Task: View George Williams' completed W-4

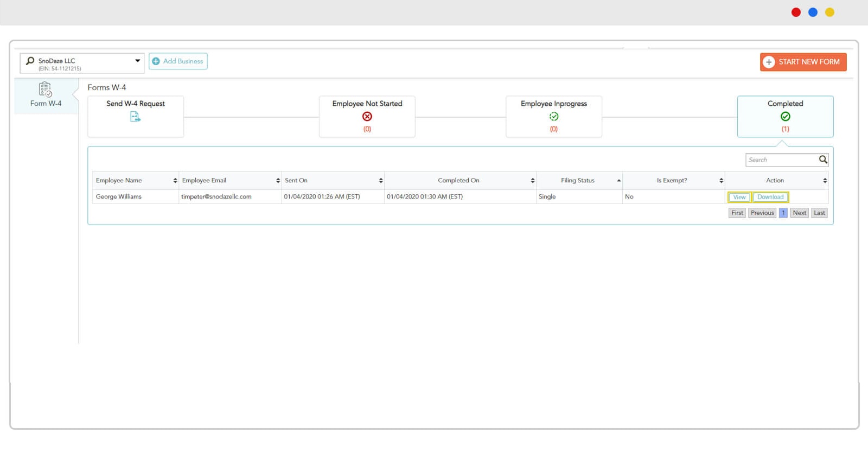Action: coord(739,197)
